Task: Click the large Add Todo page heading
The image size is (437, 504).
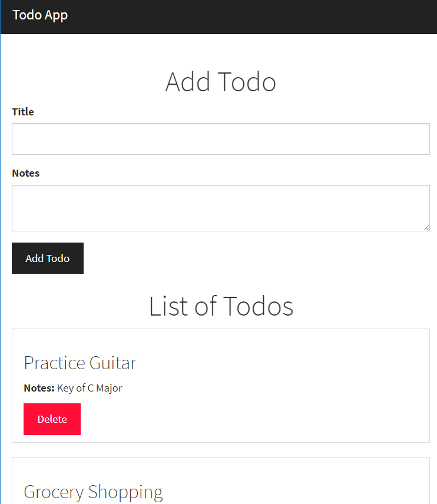Action: click(x=221, y=82)
